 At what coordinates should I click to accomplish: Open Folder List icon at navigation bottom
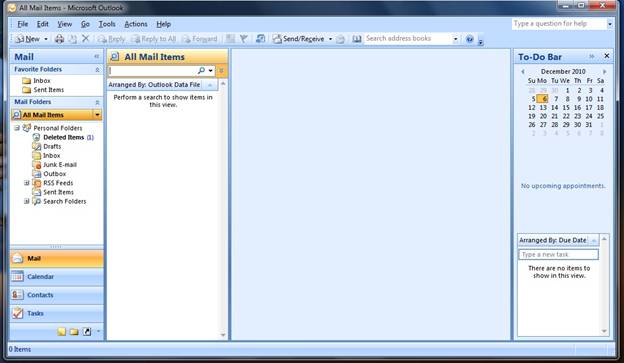pos(74,332)
